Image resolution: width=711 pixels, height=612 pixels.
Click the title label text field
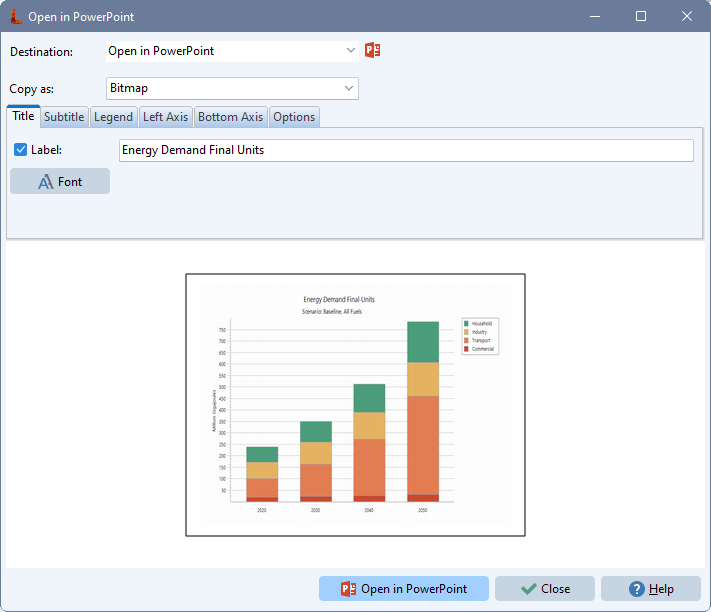tap(405, 150)
